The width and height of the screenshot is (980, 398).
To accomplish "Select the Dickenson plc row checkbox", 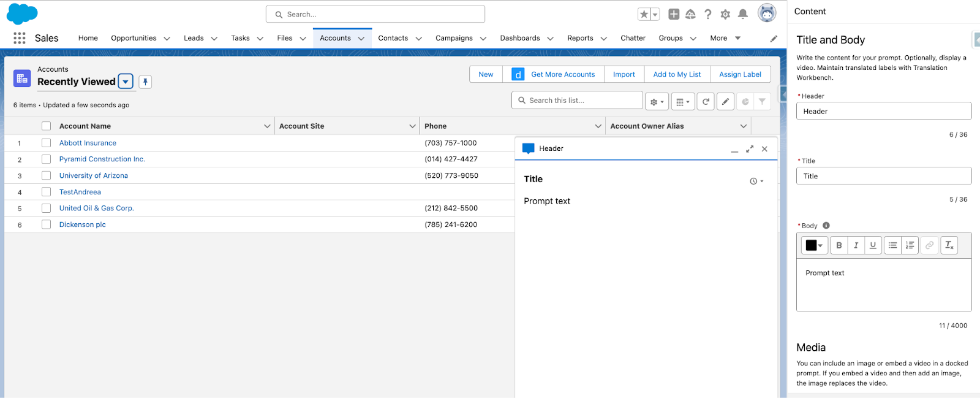I will coord(46,224).
